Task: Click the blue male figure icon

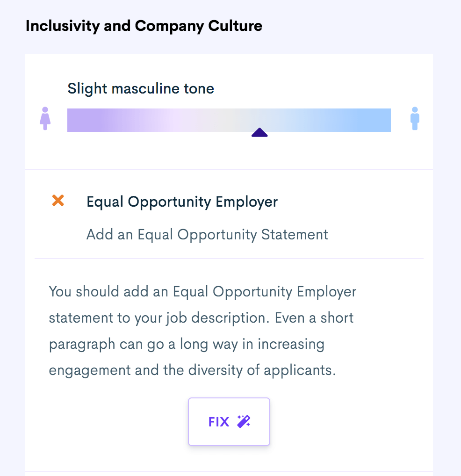Action: coord(415,118)
